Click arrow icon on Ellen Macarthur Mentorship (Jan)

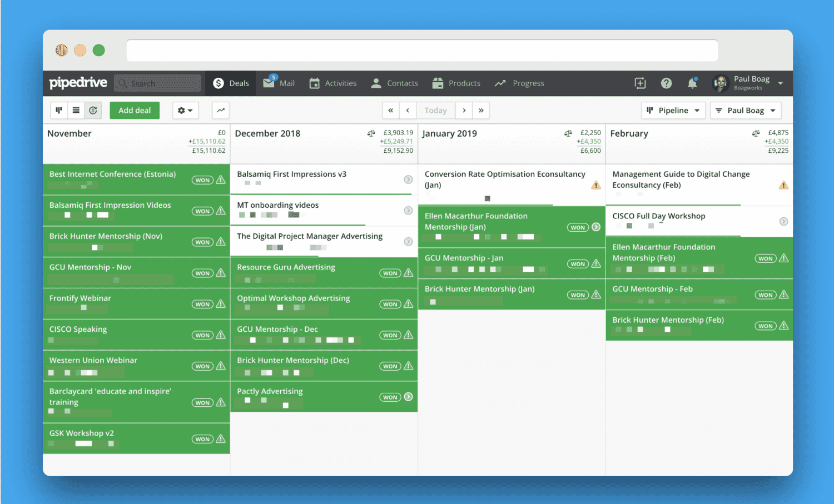point(596,227)
